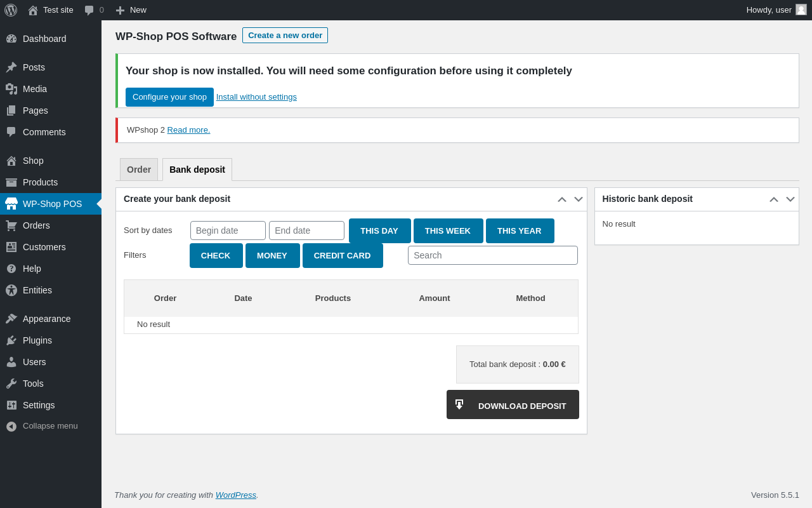Click the Search input box

pyautogui.click(x=493, y=255)
